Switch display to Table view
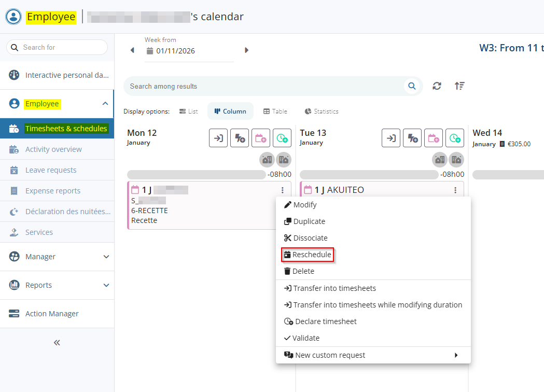This screenshot has width=544, height=392. [275, 111]
